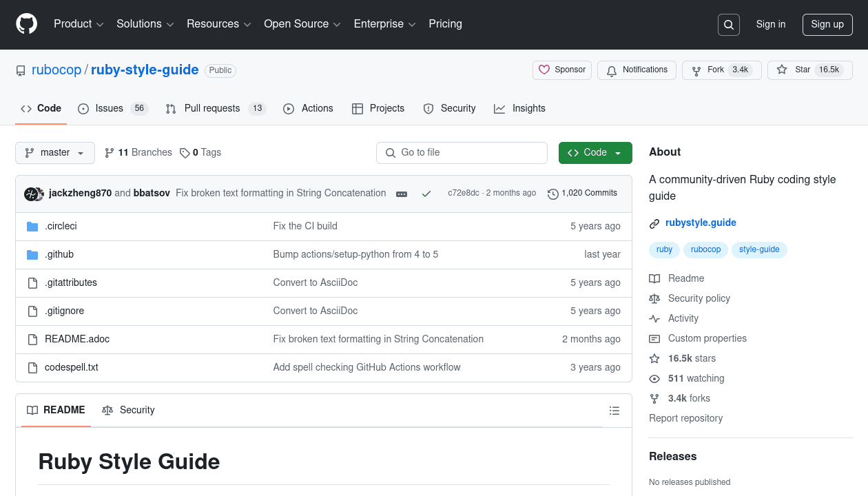Viewport: 868px width, 496px height.
Task: Visit the rubystyle.guide link
Action: point(701,223)
